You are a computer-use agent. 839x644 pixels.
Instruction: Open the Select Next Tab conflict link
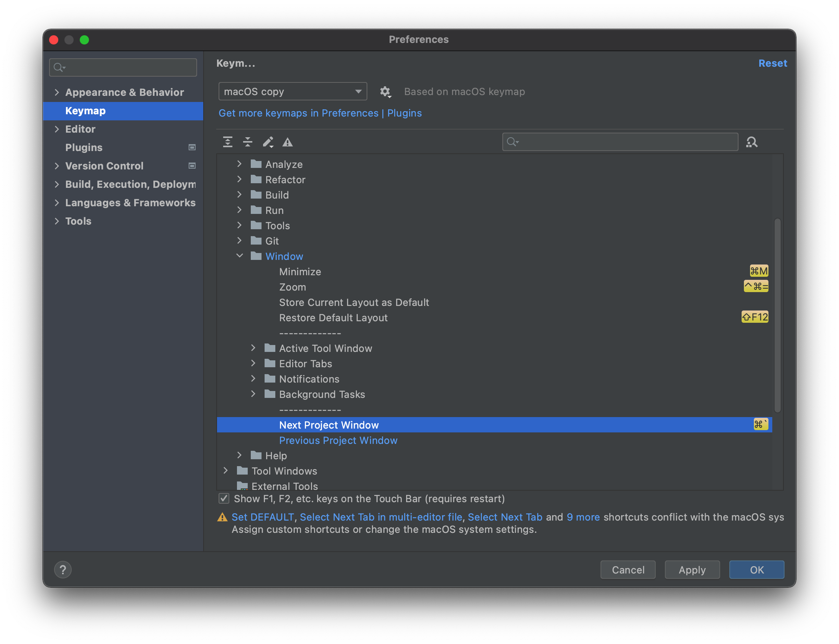coord(505,517)
